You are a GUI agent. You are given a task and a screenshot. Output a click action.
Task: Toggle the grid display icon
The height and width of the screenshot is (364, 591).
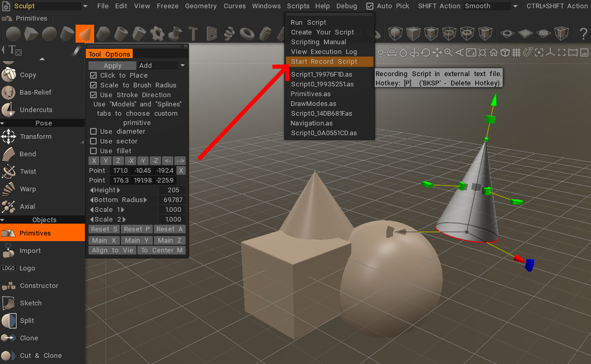point(516,52)
